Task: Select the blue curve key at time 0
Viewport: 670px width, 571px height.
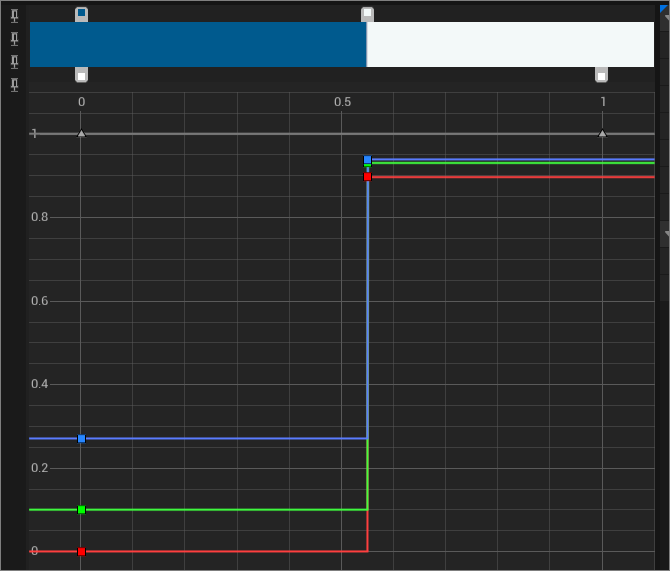Action: point(82,439)
